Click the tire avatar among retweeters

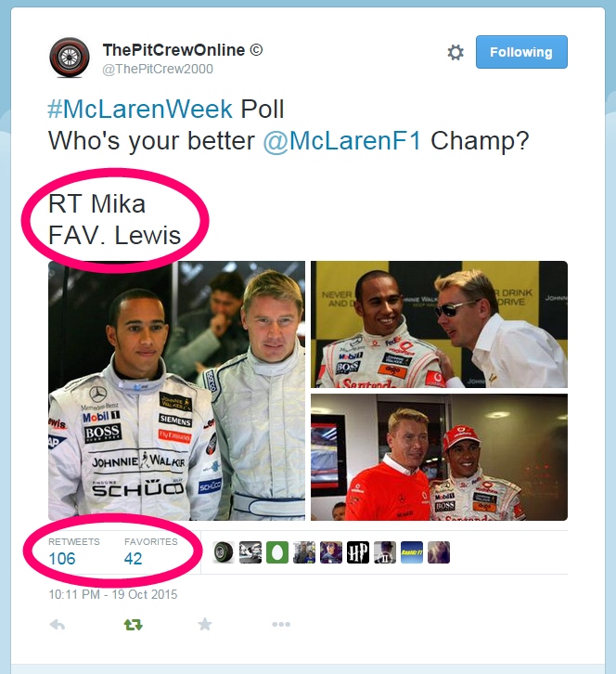(224, 552)
